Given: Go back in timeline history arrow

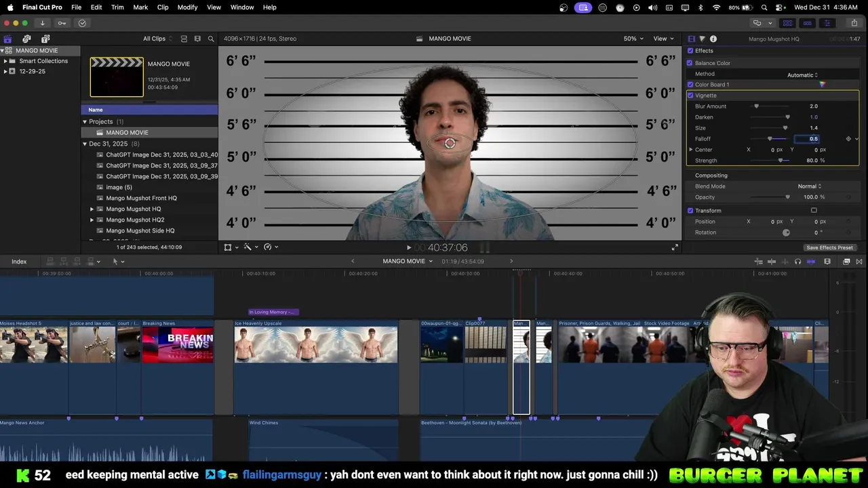Looking at the screenshot, I should [x=353, y=261].
